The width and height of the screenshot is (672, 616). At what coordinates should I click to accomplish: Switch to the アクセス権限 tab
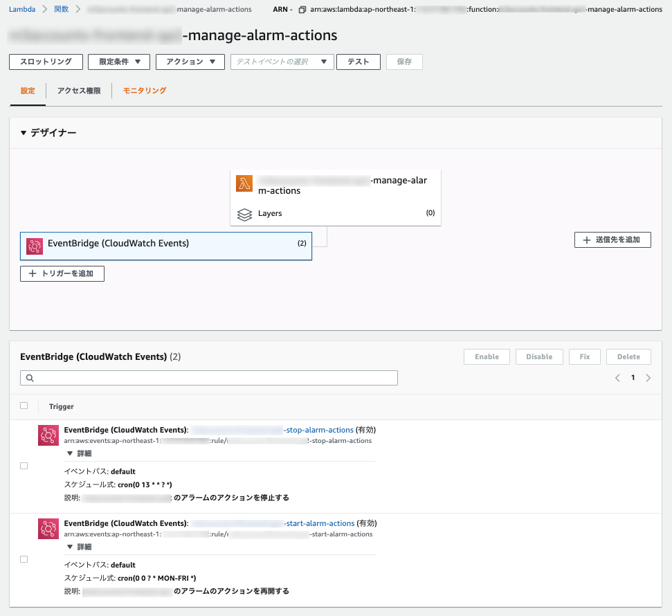pyautogui.click(x=79, y=91)
